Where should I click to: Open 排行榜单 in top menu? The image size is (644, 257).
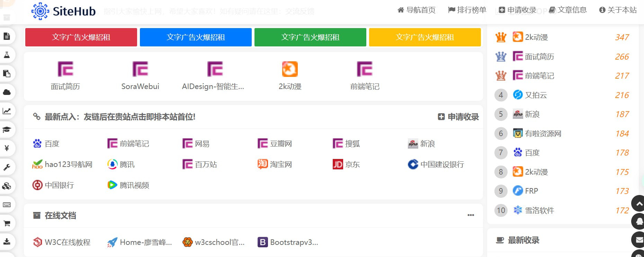pyautogui.click(x=467, y=10)
